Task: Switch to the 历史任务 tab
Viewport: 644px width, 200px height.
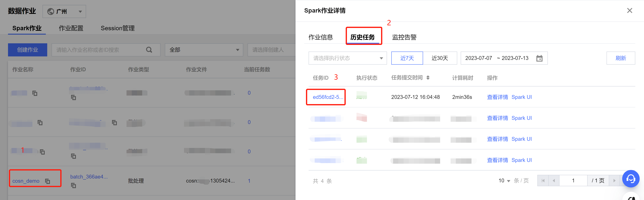Action: pos(362,37)
